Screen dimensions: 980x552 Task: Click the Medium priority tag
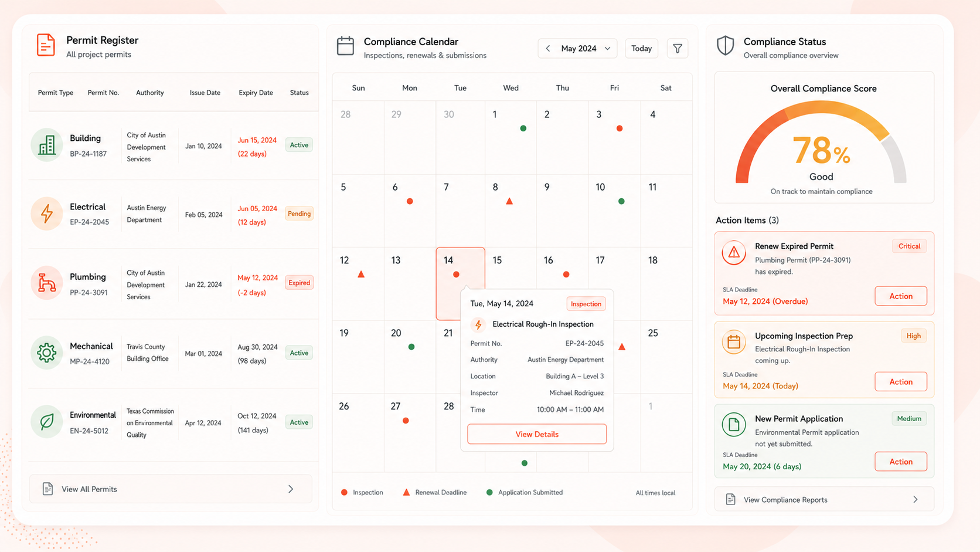[x=909, y=419]
